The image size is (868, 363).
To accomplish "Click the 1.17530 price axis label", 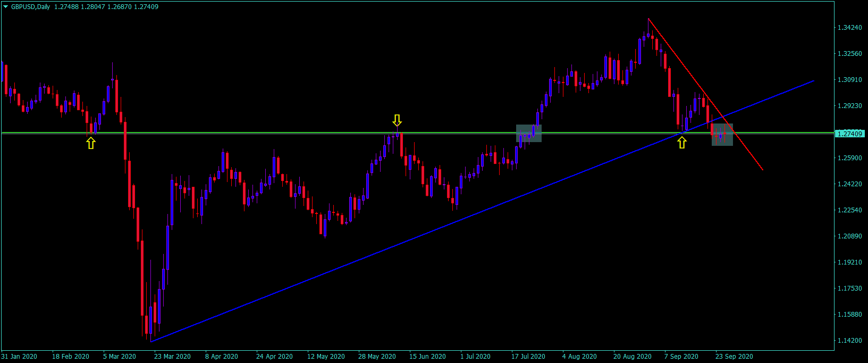I will coord(849,288).
